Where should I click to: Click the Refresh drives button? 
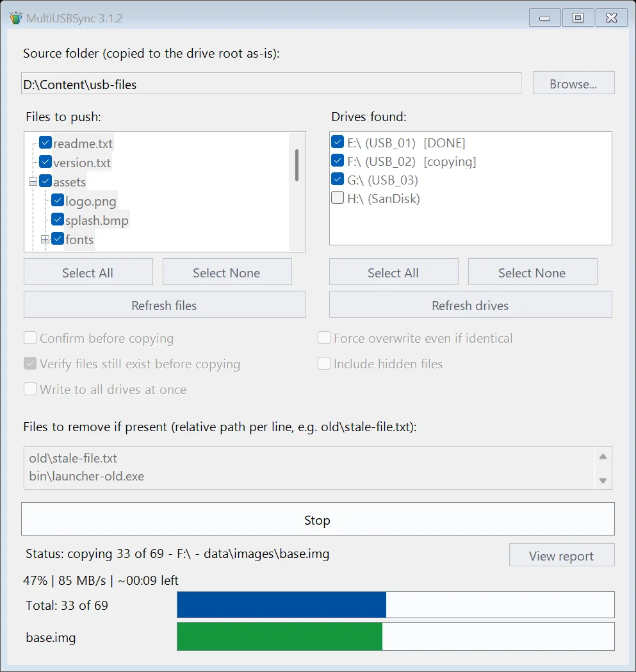pos(470,305)
